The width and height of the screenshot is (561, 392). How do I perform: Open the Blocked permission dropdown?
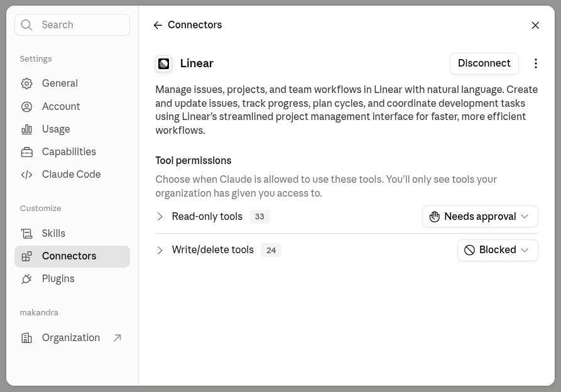(x=498, y=250)
